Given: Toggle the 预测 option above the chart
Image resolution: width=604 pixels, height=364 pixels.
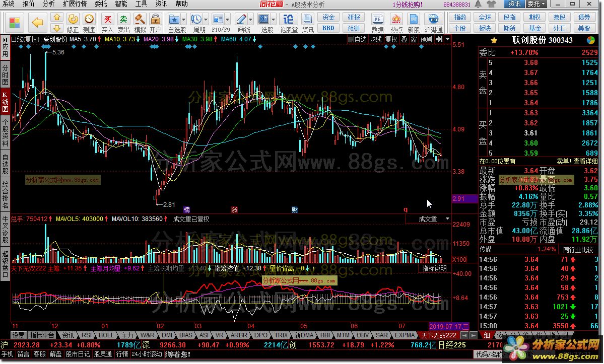Looking at the screenshot, I should 426,39.
